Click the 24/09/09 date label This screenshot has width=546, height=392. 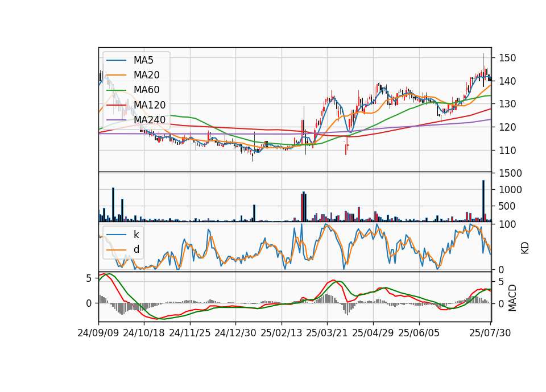[98, 333]
